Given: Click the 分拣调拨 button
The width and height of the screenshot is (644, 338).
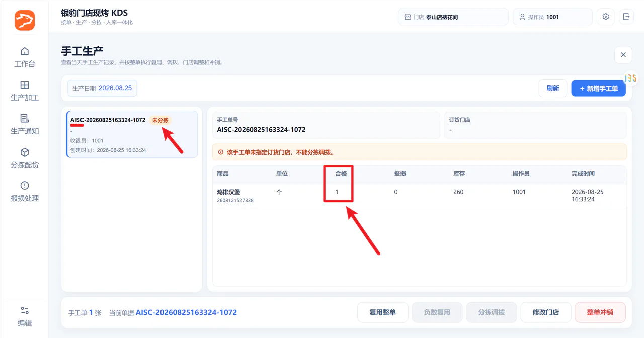Looking at the screenshot, I should click(491, 312).
